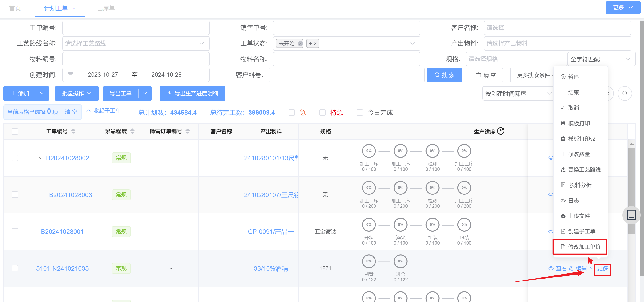
Task: Close the 计划工单 tab
Action: 74,8
